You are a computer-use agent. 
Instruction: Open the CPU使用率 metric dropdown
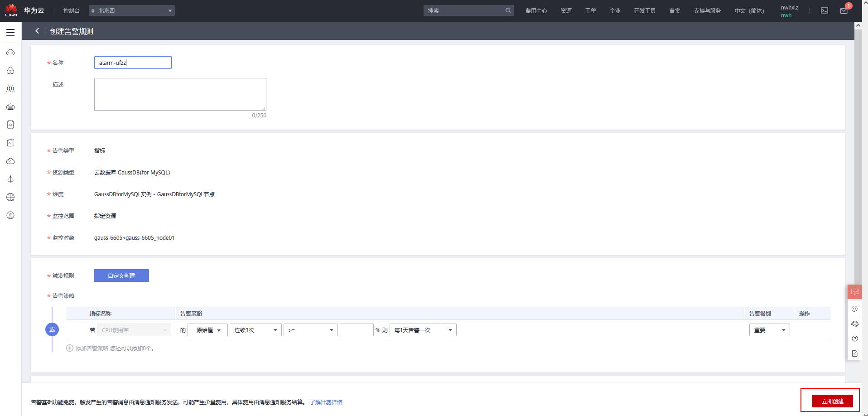[134, 330]
